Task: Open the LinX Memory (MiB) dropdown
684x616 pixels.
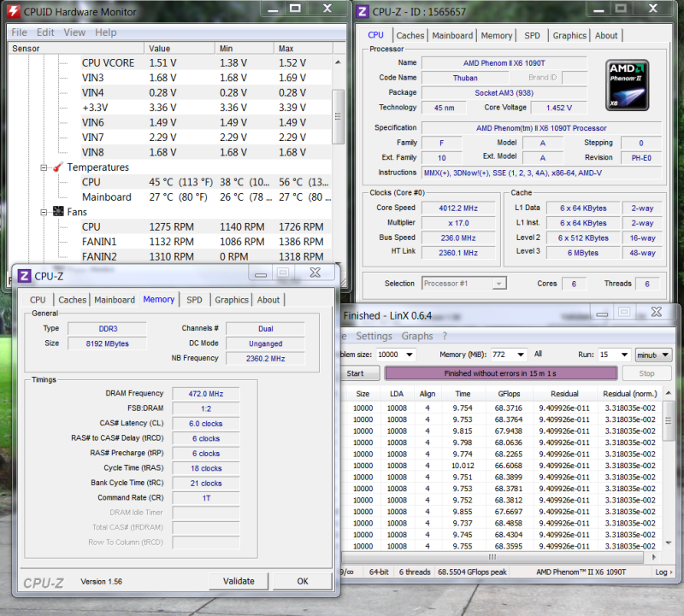Action: [x=521, y=355]
